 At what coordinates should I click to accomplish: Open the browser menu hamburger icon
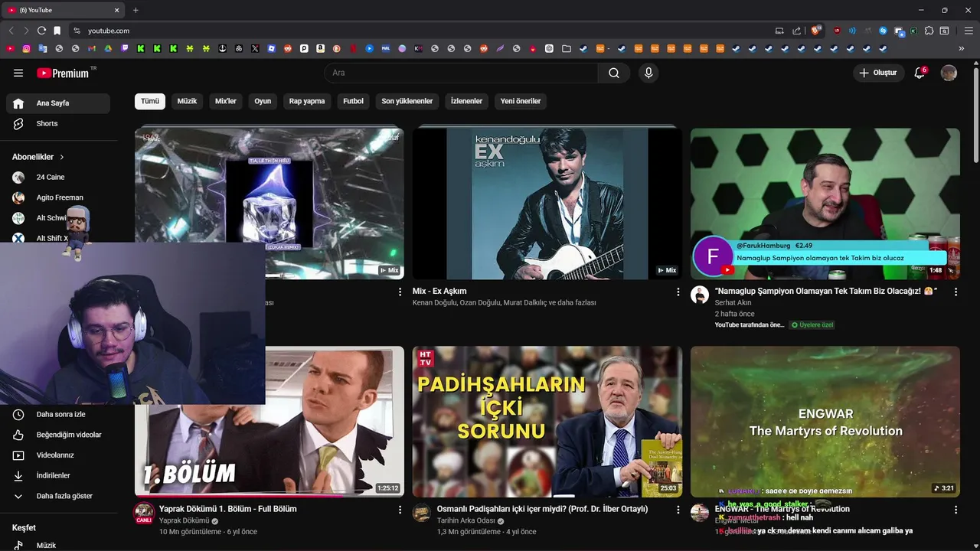pos(969,31)
